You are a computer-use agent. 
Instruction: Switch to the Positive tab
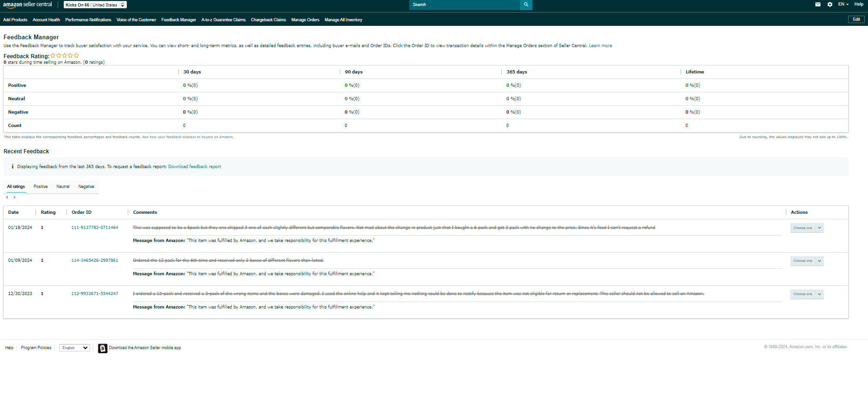click(41, 187)
